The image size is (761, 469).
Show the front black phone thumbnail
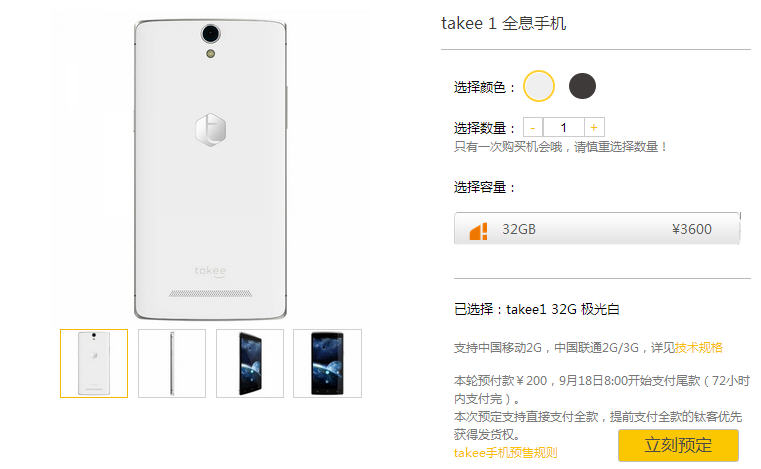(327, 363)
